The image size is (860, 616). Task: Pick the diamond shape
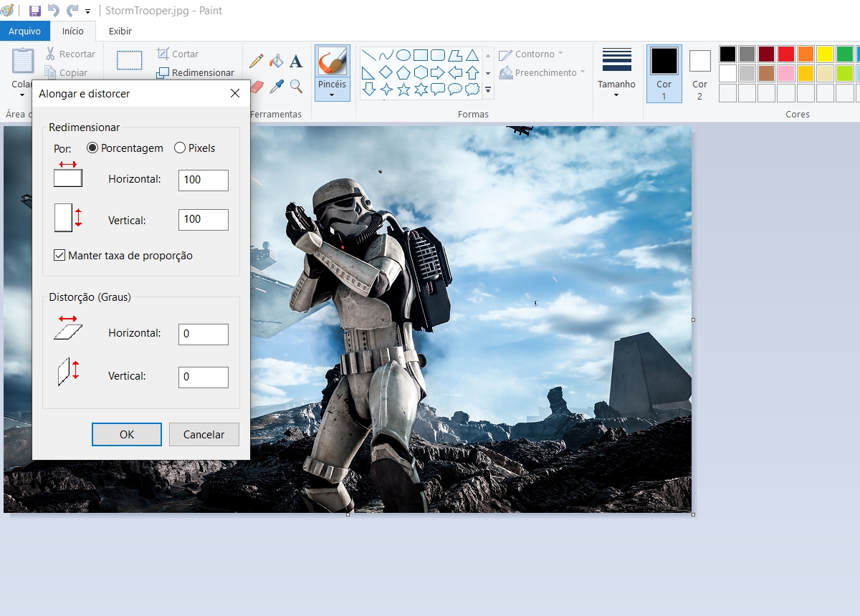[x=386, y=72]
